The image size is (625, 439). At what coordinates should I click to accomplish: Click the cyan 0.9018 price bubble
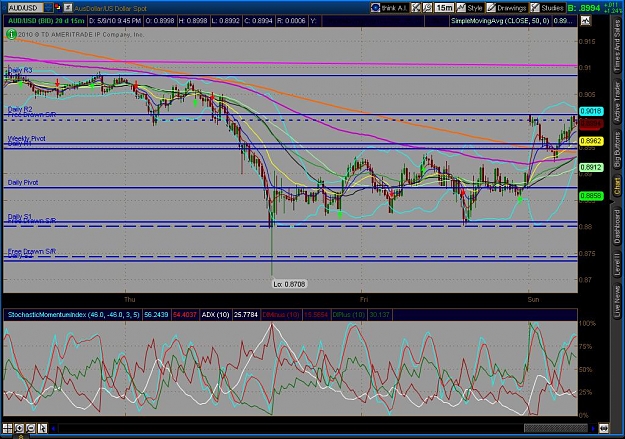click(x=591, y=111)
